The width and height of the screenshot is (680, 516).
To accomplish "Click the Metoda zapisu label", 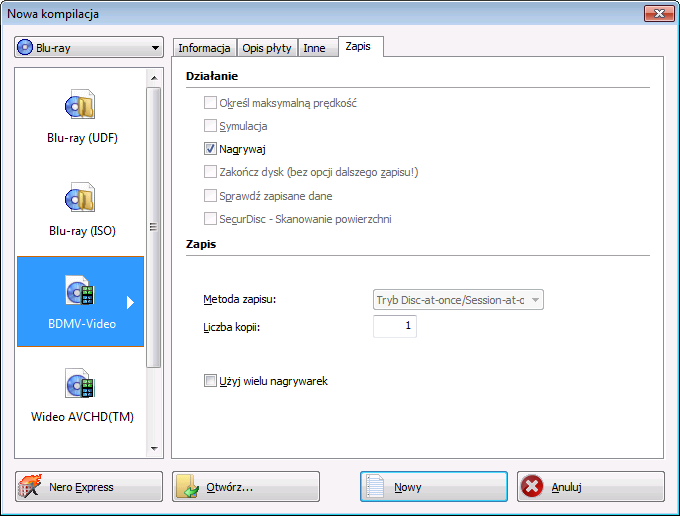I will (x=239, y=299).
